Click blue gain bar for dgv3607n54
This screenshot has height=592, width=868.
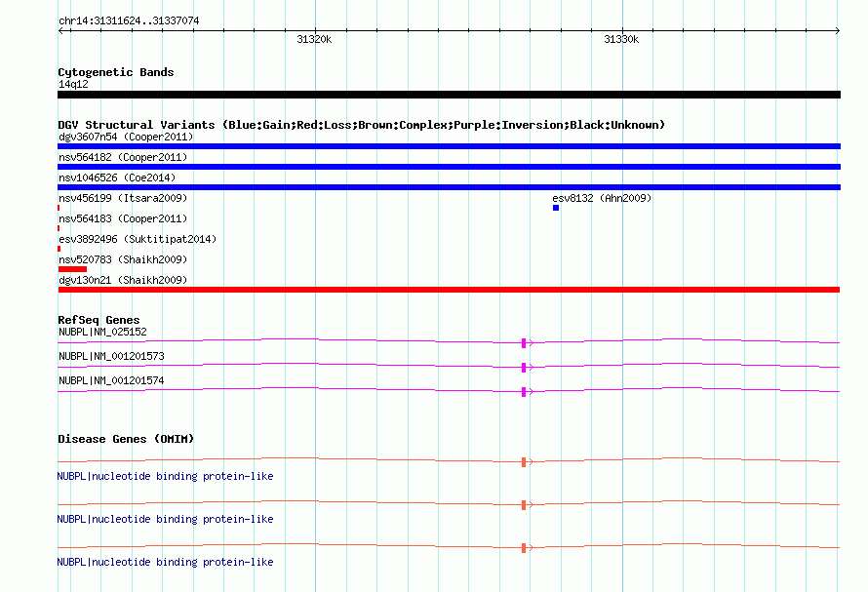(449, 146)
